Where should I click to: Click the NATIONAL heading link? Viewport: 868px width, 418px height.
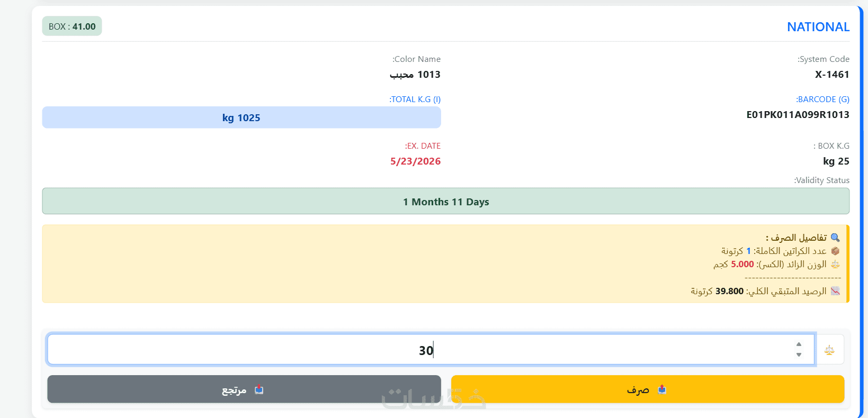[818, 27]
